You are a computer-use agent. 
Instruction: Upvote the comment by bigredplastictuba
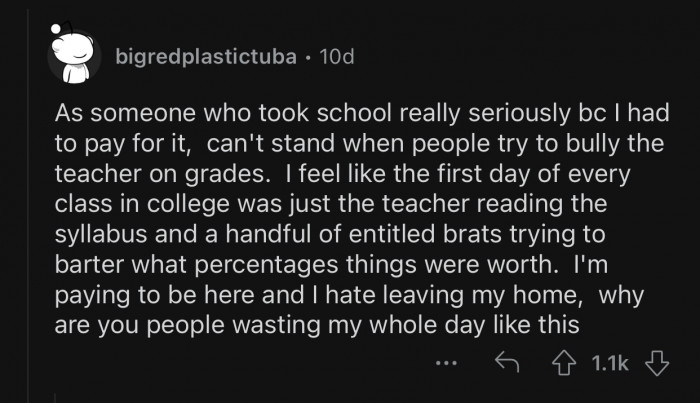565,364
